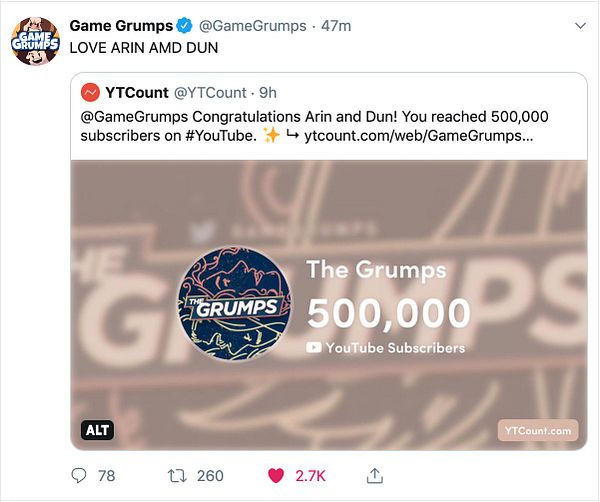Click the retweet arrows icon

point(177,476)
